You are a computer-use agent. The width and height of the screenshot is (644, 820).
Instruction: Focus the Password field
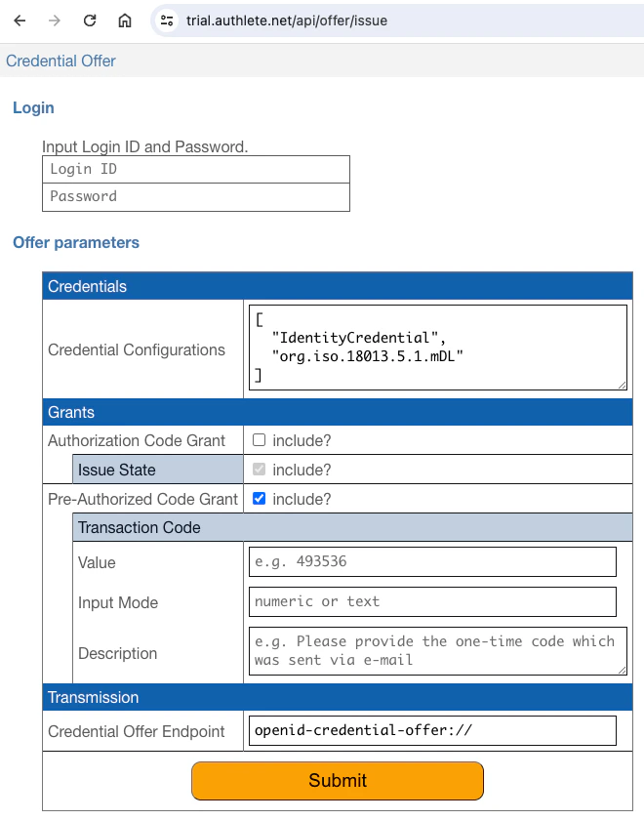(195, 197)
